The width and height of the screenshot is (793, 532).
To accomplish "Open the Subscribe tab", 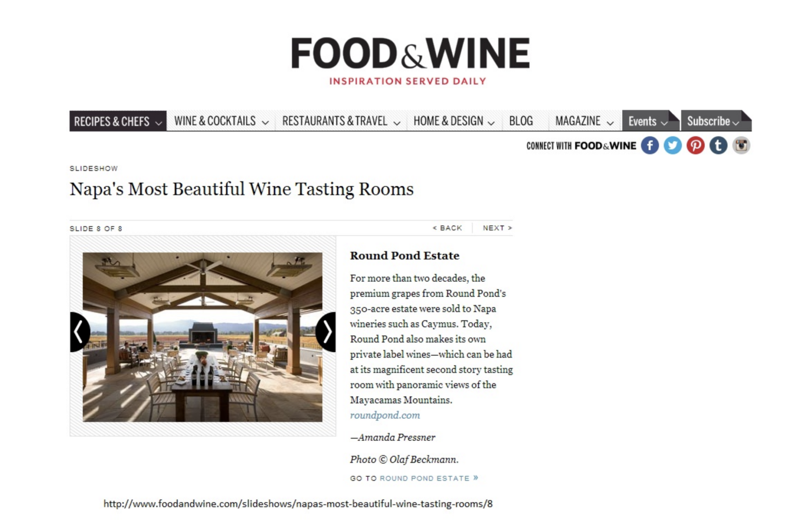I will point(716,121).
